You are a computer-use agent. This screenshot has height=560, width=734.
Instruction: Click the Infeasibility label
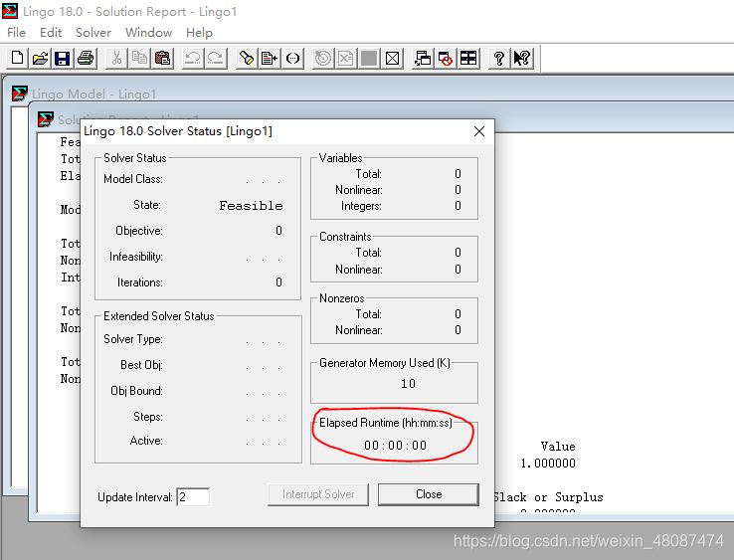click(135, 257)
